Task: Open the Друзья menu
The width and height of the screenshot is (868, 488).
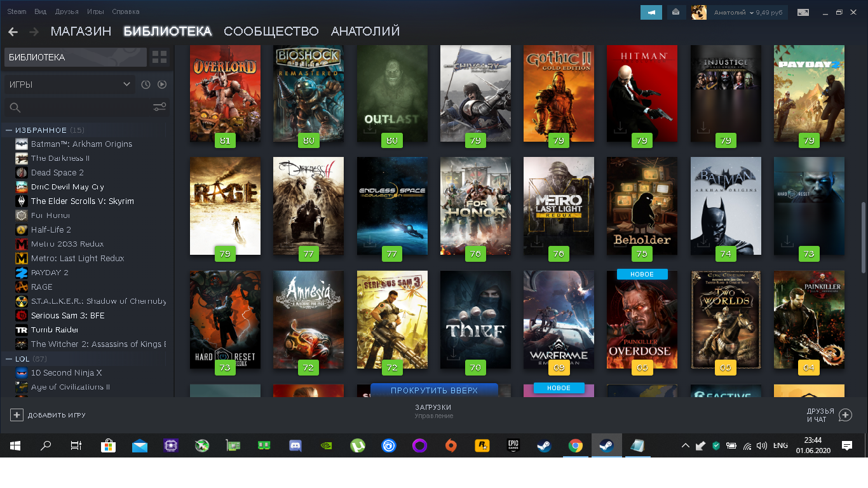Action: click(x=67, y=12)
